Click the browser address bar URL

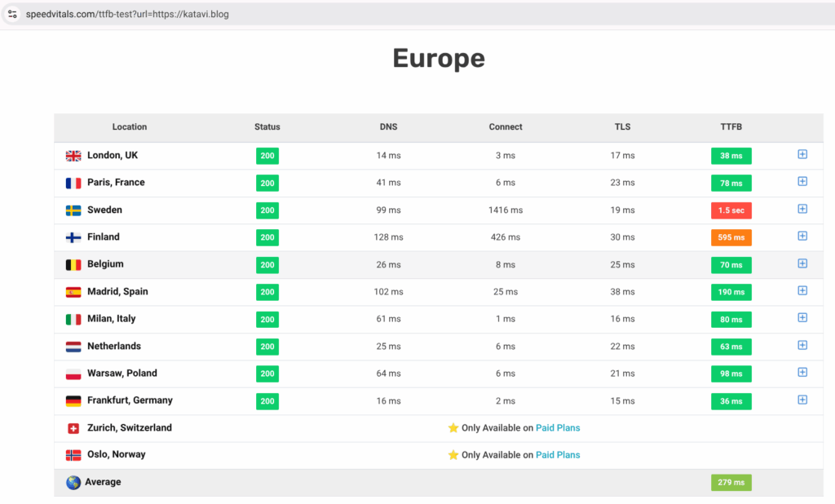[127, 14]
